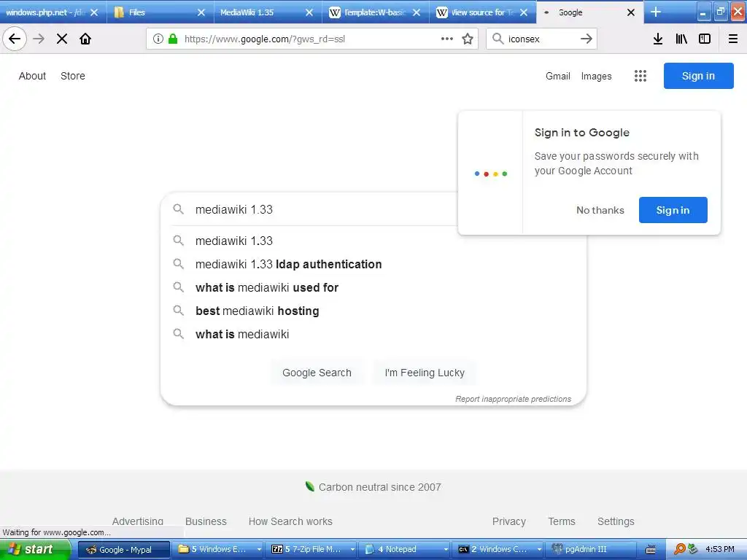Viewport: 747px width, 560px height.
Task: Click the I'm Feeling Lucky button
Action: click(x=425, y=373)
